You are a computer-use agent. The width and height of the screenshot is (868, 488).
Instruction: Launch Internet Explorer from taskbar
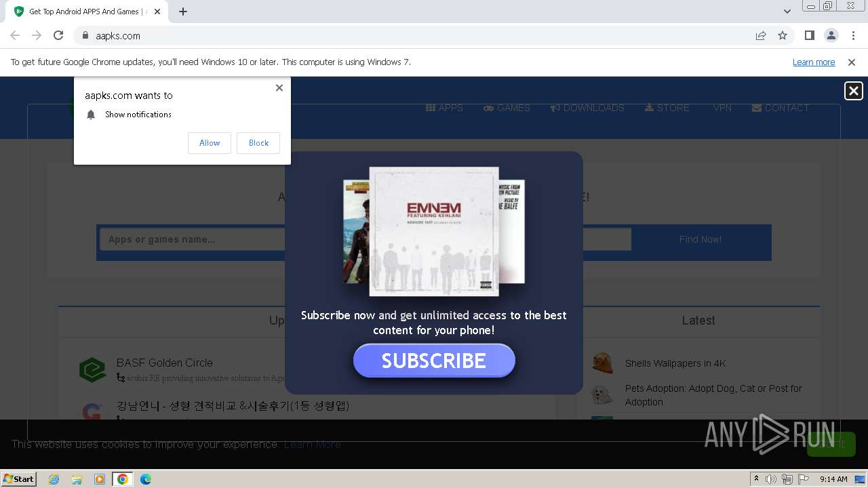coord(54,479)
